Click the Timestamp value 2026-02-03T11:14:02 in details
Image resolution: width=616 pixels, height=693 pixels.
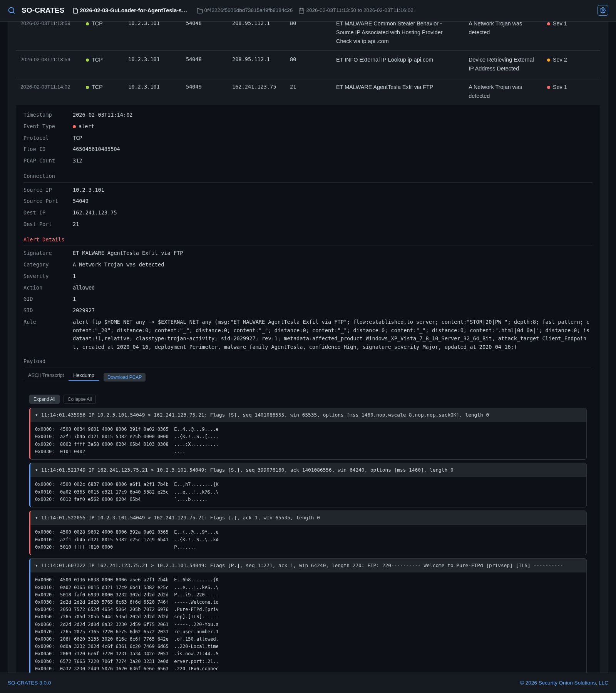(102, 115)
